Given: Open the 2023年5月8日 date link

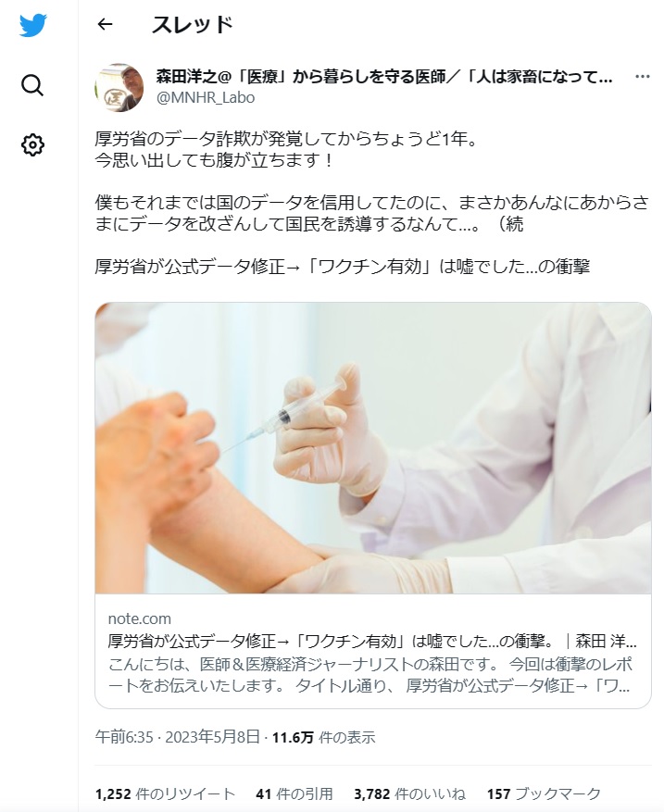Looking at the screenshot, I should [x=212, y=736].
